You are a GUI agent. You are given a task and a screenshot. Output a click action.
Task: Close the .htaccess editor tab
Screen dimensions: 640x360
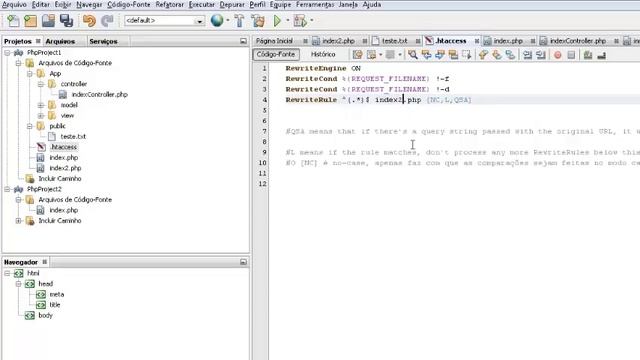(477, 41)
